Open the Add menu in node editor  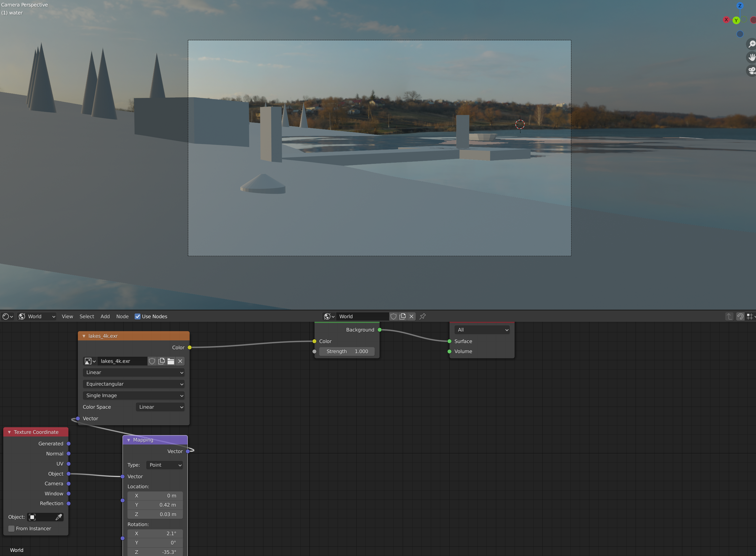[105, 316]
